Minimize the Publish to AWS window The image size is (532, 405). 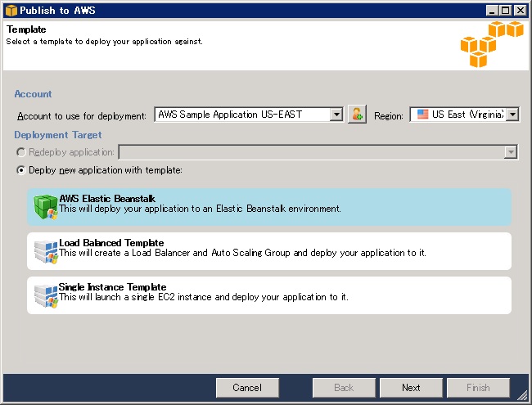(492, 10)
